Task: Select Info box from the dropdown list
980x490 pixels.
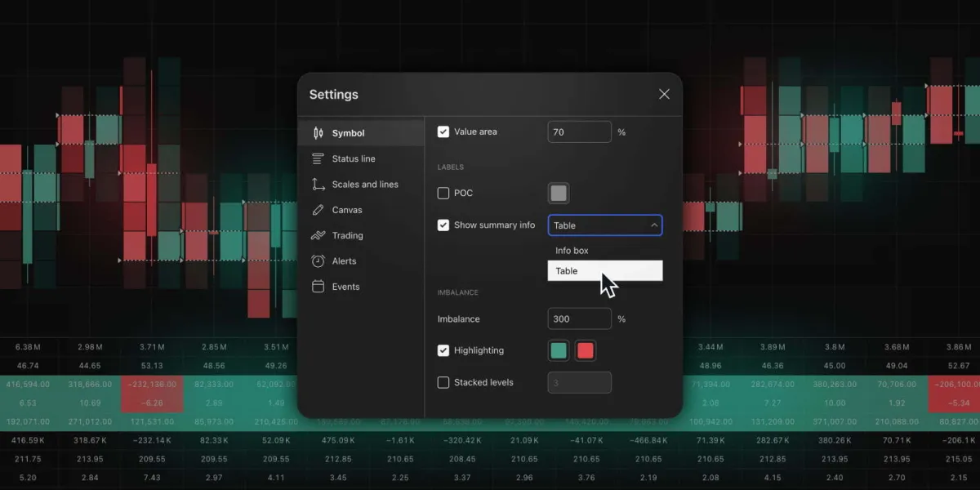Action: click(572, 251)
